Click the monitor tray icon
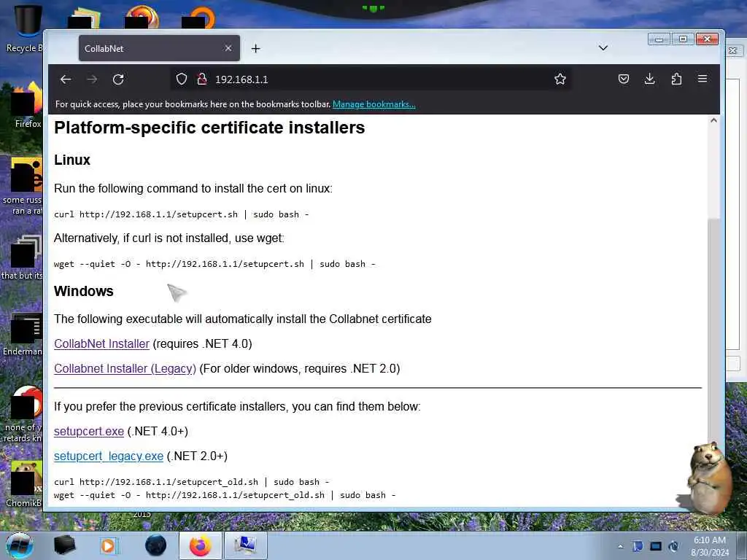Viewport: 747px width, 560px height. click(656, 546)
